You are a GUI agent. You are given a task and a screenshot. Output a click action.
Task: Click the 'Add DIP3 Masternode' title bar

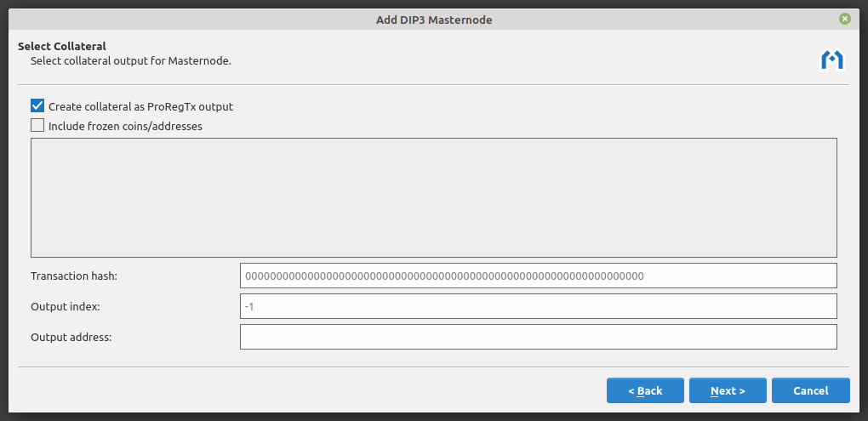[x=433, y=19]
